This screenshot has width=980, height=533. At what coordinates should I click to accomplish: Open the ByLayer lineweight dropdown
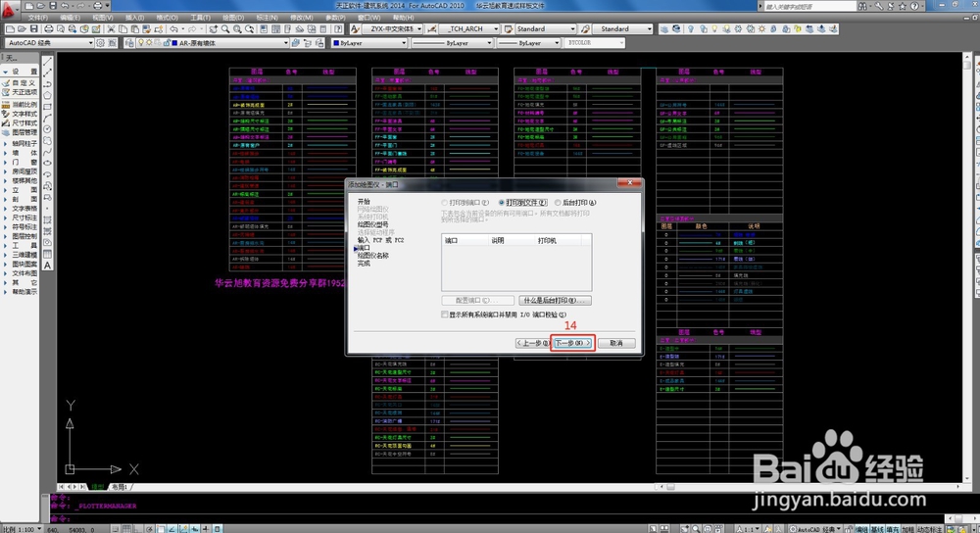point(557,43)
